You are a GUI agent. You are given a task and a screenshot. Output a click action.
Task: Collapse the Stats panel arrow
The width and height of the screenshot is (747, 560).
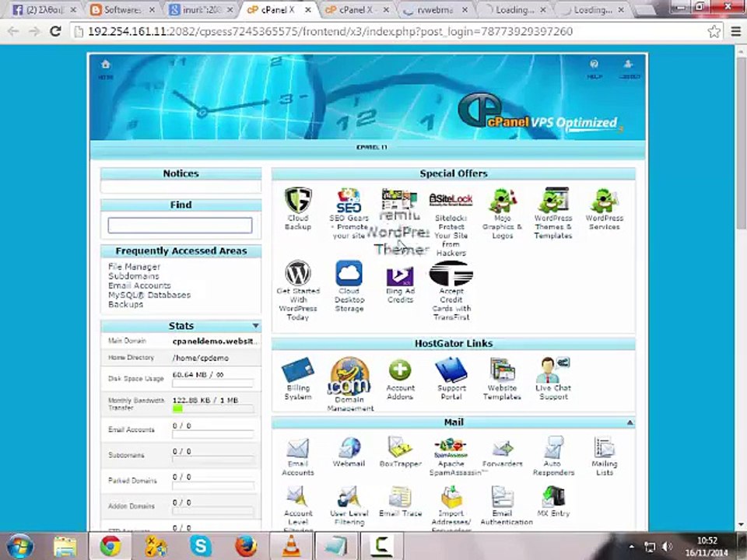pyautogui.click(x=255, y=326)
